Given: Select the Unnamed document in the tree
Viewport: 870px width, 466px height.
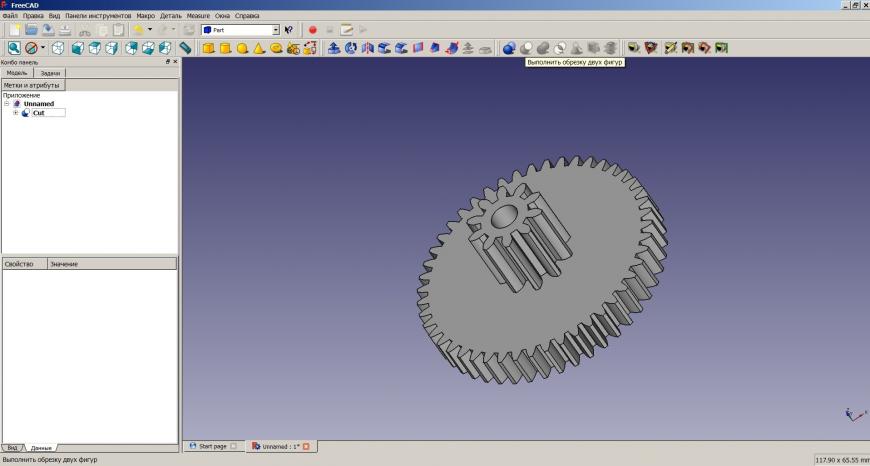Looking at the screenshot, I should (39, 104).
